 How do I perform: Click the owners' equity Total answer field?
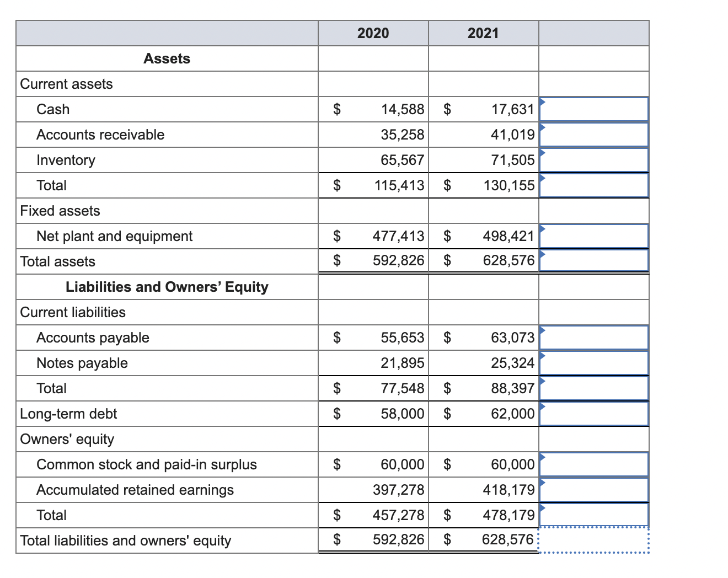tap(594, 515)
